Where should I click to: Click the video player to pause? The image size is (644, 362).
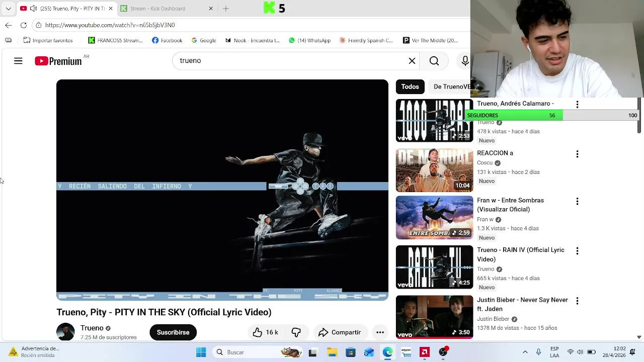[x=222, y=190]
